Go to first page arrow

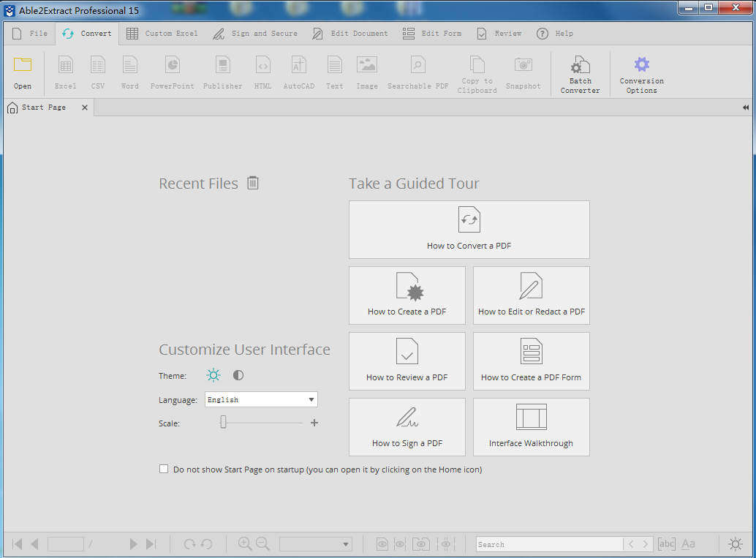pyautogui.click(x=17, y=544)
